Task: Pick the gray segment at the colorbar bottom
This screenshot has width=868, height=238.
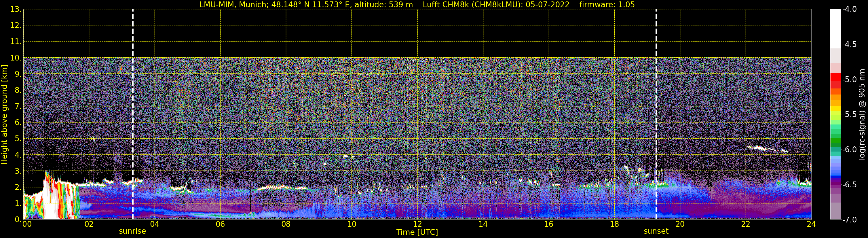Action: 836,211
